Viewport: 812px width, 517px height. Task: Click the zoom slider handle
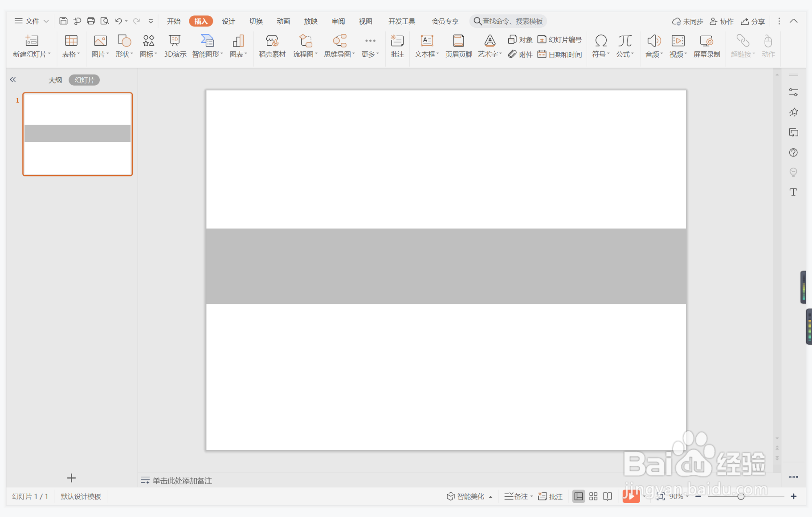pyautogui.click(x=741, y=496)
